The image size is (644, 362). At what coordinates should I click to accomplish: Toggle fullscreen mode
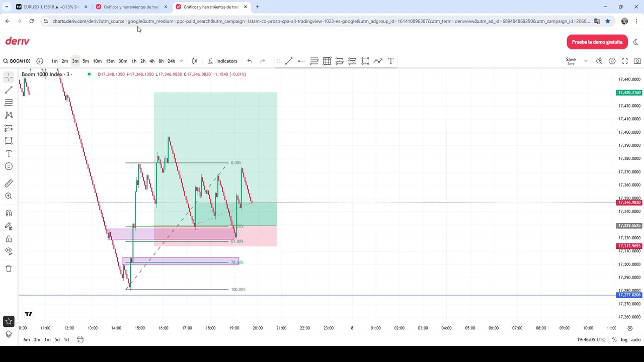pos(625,61)
